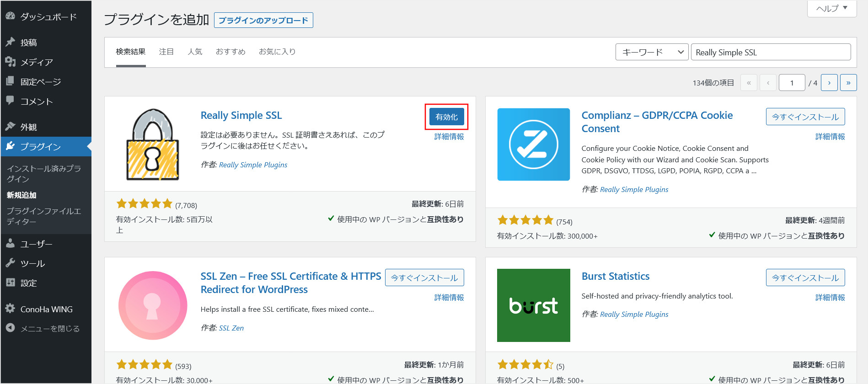This screenshot has height=384, width=868.
Task: Activate Really Simple SSL with 有効化
Action: pos(447,117)
